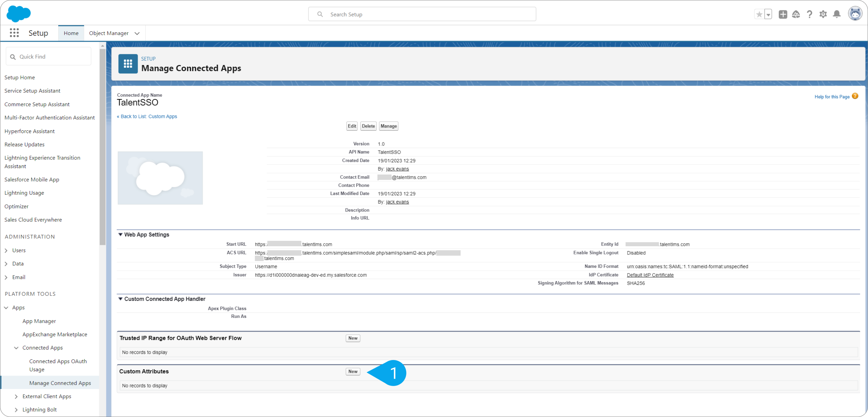Open Service Setup Assistant
The height and width of the screenshot is (417, 868).
tap(32, 91)
